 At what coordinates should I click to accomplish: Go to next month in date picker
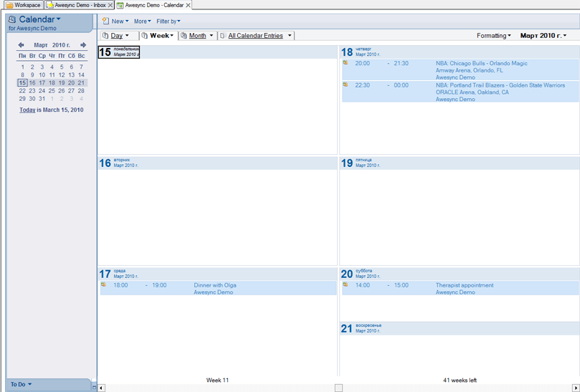pos(83,45)
